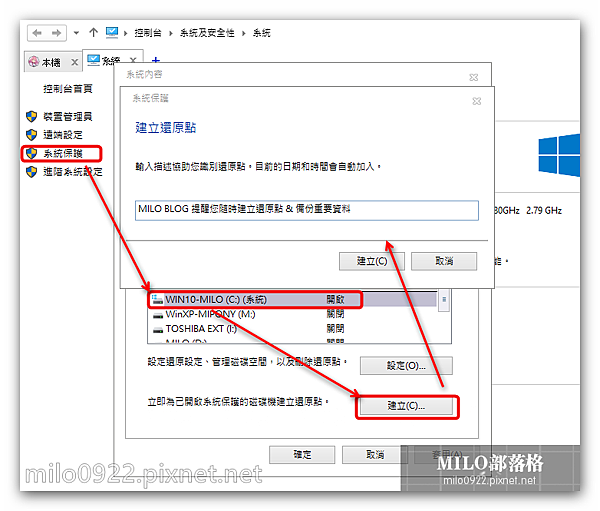Select the WinXP-MIPONY (M:) drive row
This screenshot has height=511, width=600.
[293, 314]
